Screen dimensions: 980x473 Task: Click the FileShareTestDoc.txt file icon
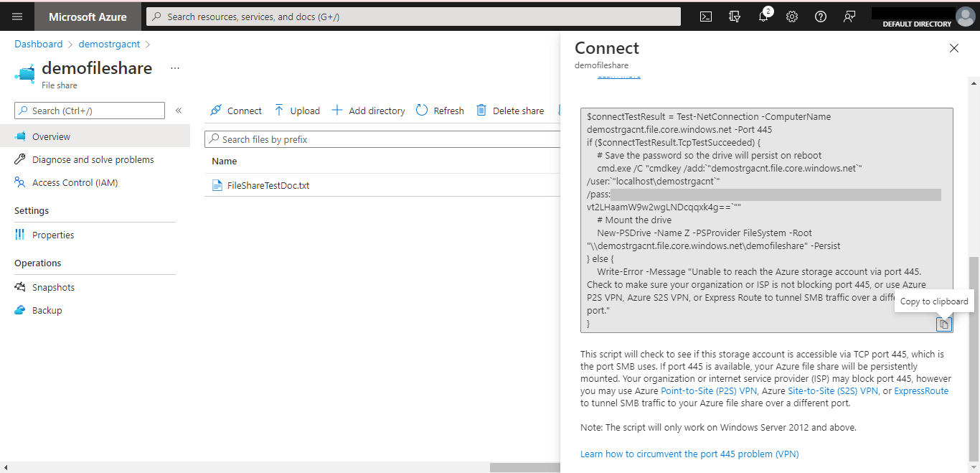click(x=217, y=185)
